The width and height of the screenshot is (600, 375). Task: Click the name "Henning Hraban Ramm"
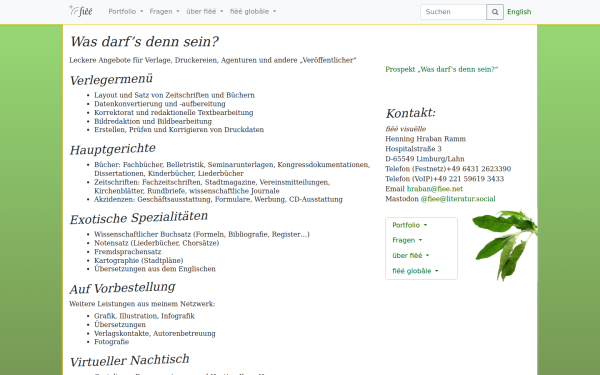pyautogui.click(x=426, y=139)
